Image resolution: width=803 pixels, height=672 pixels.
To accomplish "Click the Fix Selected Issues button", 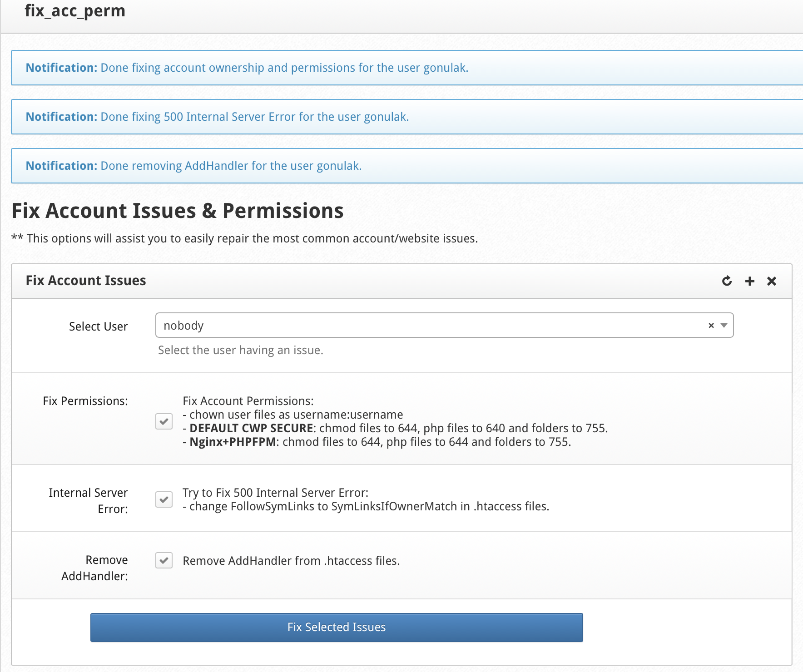I will pos(337,628).
